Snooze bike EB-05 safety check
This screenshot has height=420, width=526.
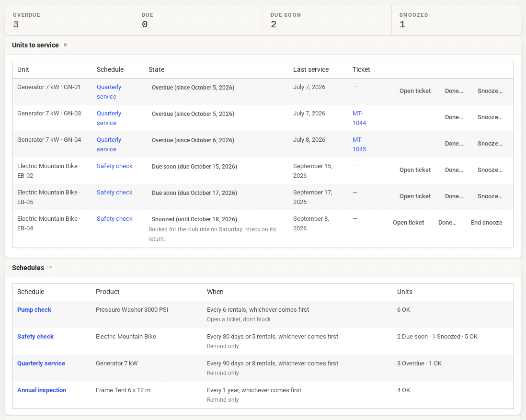[x=490, y=196]
